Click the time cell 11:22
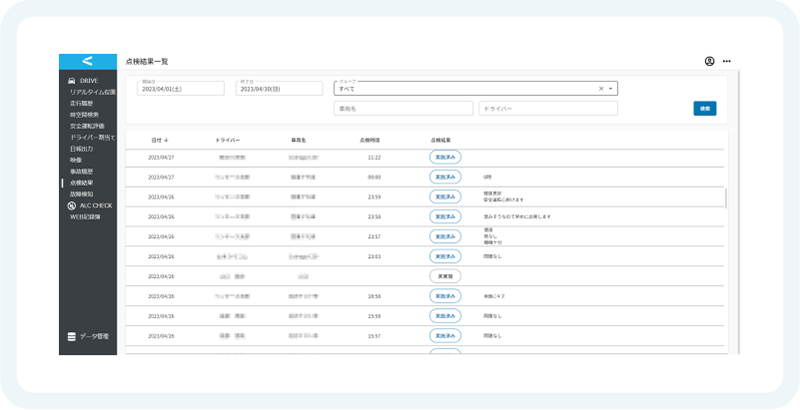 [374, 158]
